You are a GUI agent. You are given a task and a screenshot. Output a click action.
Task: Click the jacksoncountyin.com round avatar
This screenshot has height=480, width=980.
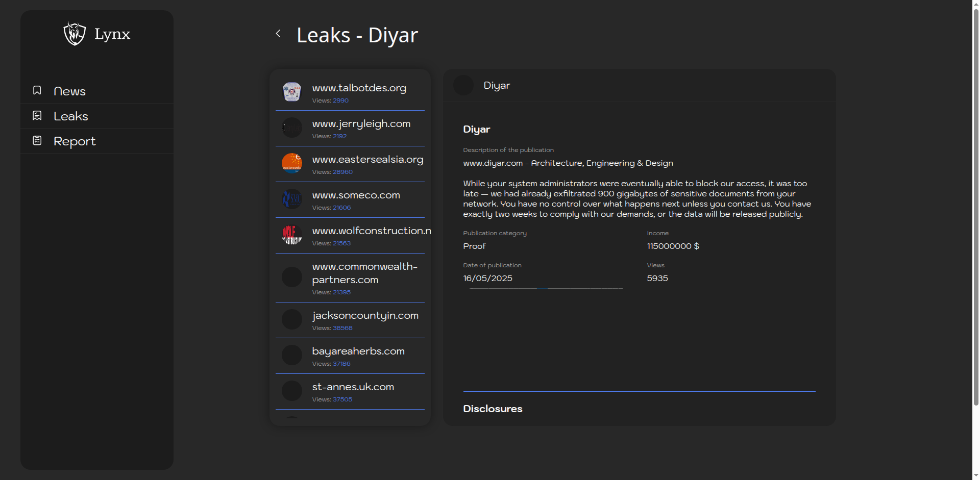pos(292,319)
